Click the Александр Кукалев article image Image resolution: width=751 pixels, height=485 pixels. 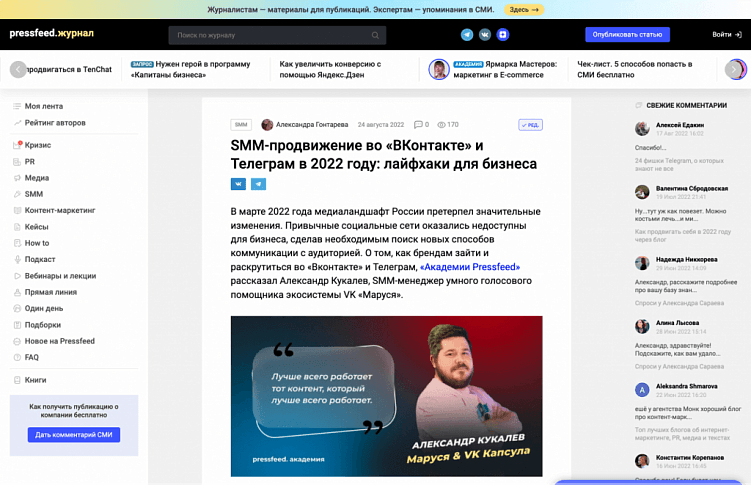[x=387, y=396]
